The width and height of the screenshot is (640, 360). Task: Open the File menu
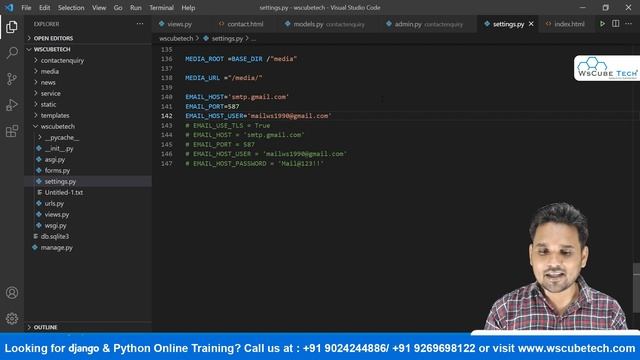coord(26,8)
